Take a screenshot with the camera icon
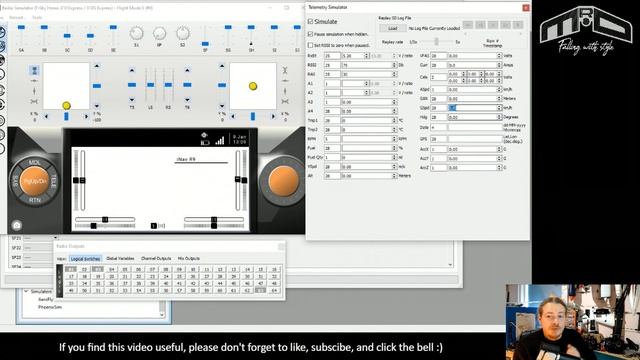The width and height of the screenshot is (640, 360). click(x=17, y=225)
